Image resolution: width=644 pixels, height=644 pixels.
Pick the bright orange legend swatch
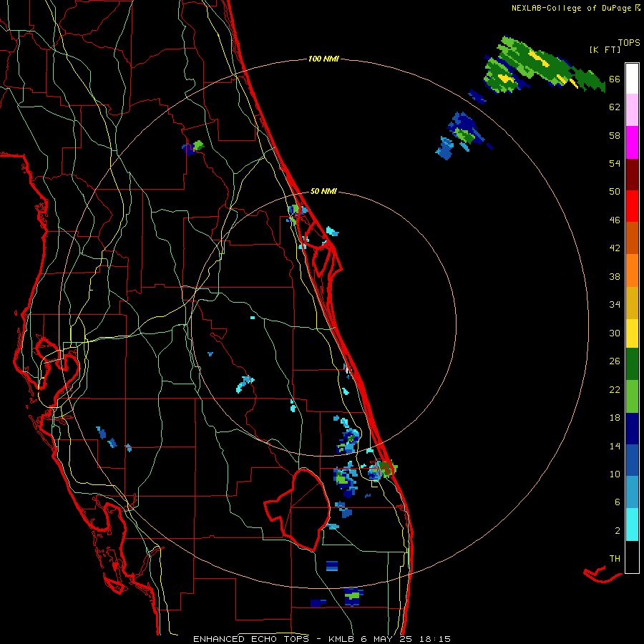click(632, 270)
